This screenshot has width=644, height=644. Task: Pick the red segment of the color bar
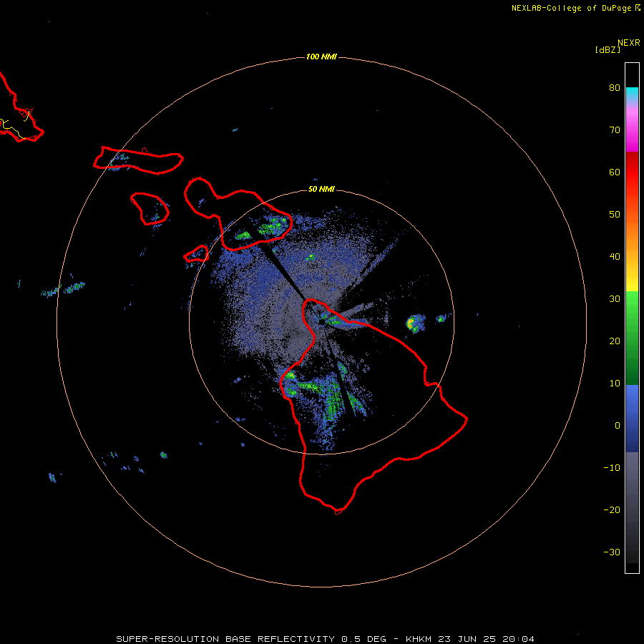coord(632,172)
